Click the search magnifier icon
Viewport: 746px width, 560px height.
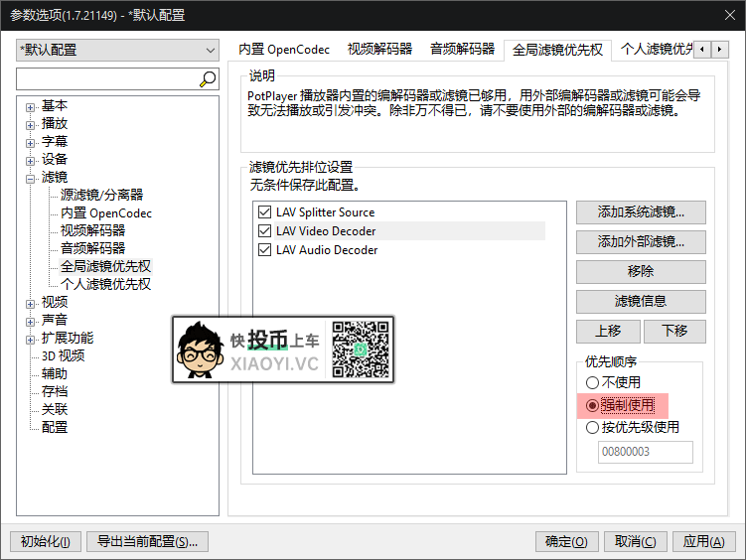coord(208,78)
